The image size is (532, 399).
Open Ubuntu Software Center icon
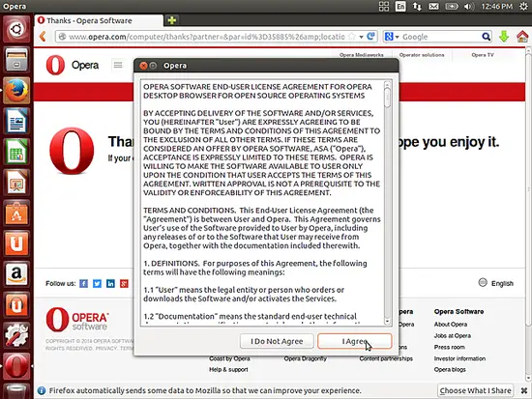pyautogui.click(x=16, y=214)
